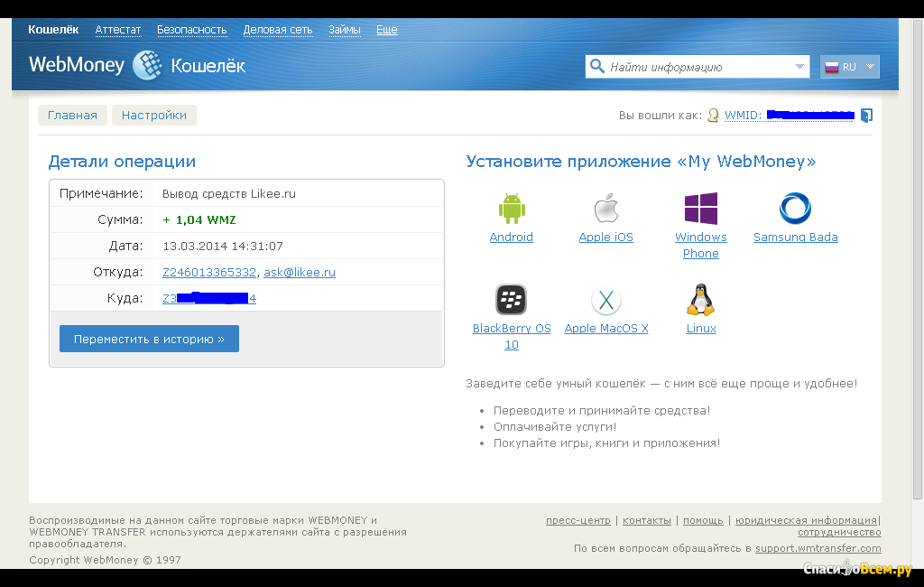
Task: Click the page vertical scrollbar
Action: coord(918,259)
